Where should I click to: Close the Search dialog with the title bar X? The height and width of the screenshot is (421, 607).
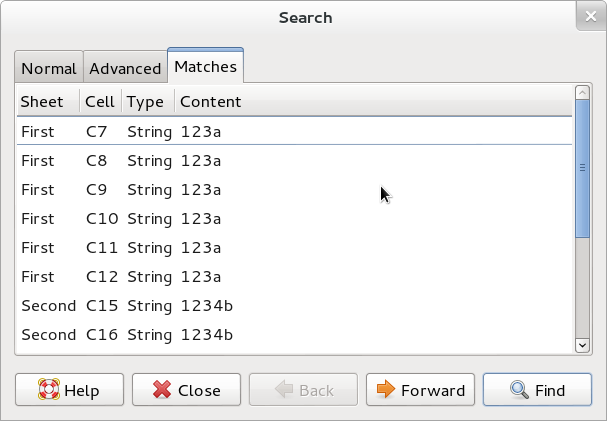[x=591, y=16]
